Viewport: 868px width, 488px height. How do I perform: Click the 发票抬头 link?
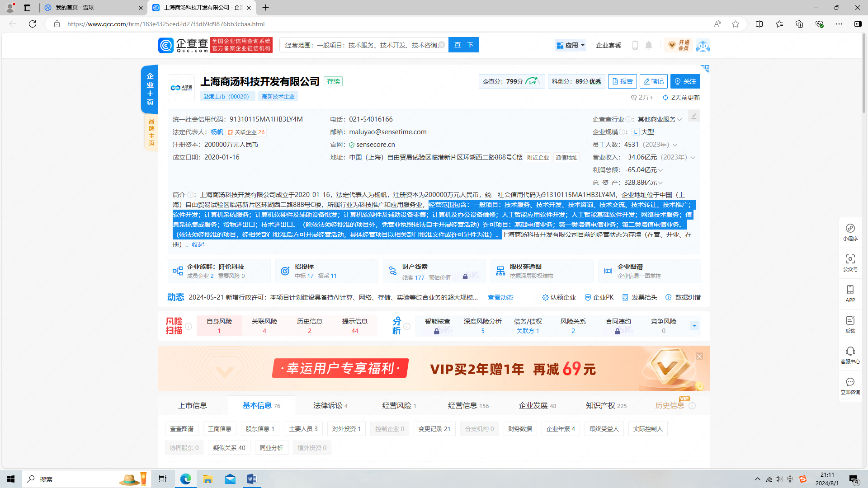(x=640, y=297)
